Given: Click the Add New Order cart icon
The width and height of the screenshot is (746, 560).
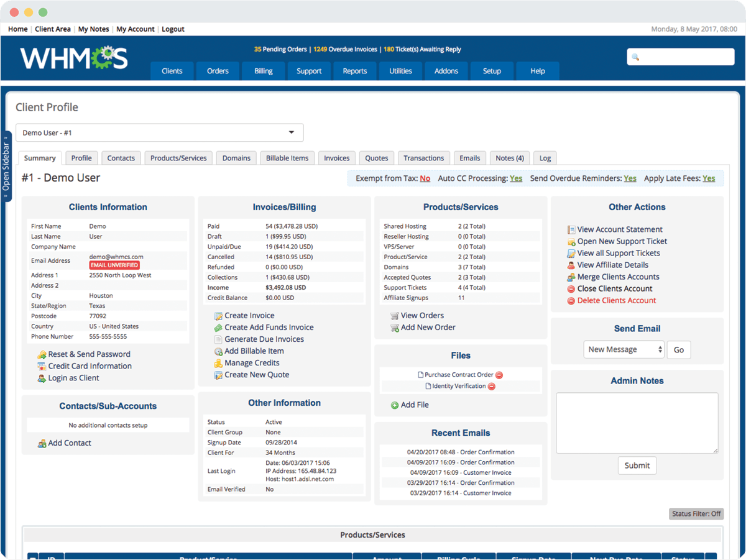Looking at the screenshot, I should (394, 328).
